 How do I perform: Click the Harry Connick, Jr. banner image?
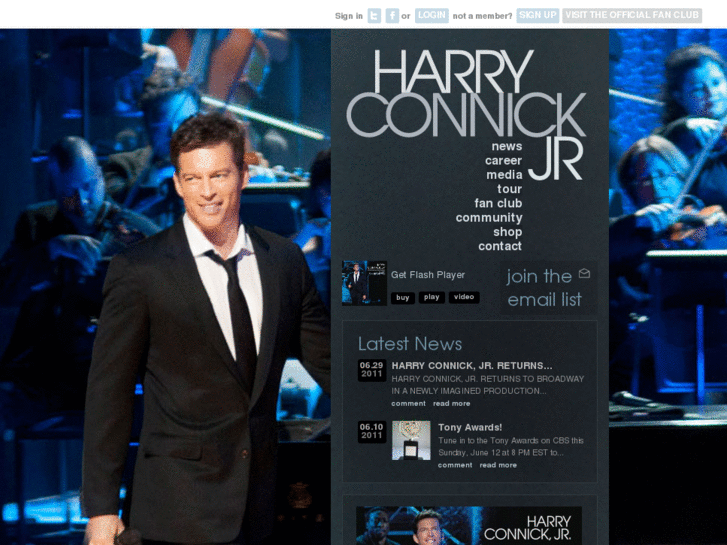click(469, 526)
